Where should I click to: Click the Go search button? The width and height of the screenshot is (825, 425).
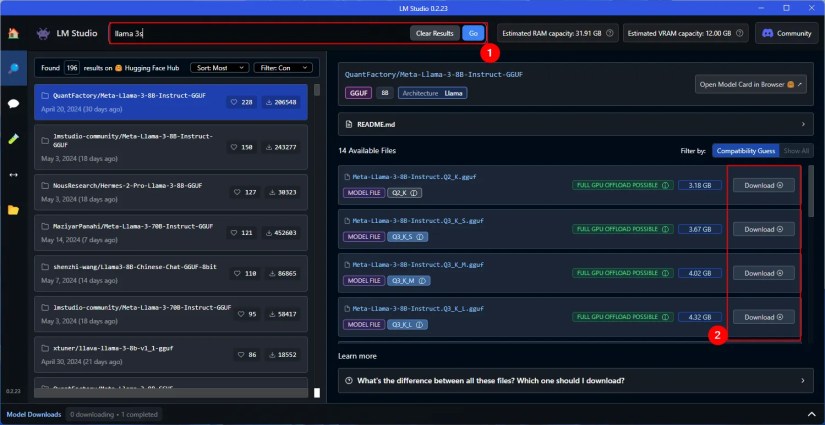pyautogui.click(x=473, y=33)
